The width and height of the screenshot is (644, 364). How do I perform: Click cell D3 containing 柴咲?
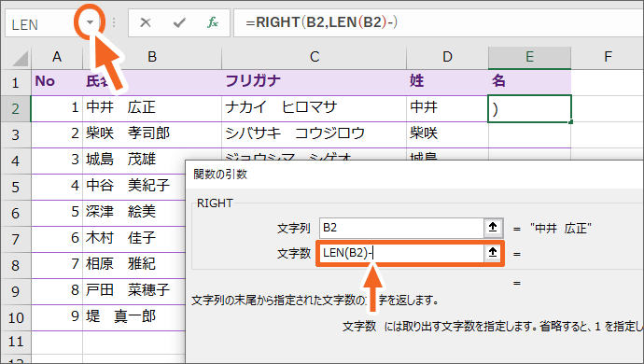447,134
